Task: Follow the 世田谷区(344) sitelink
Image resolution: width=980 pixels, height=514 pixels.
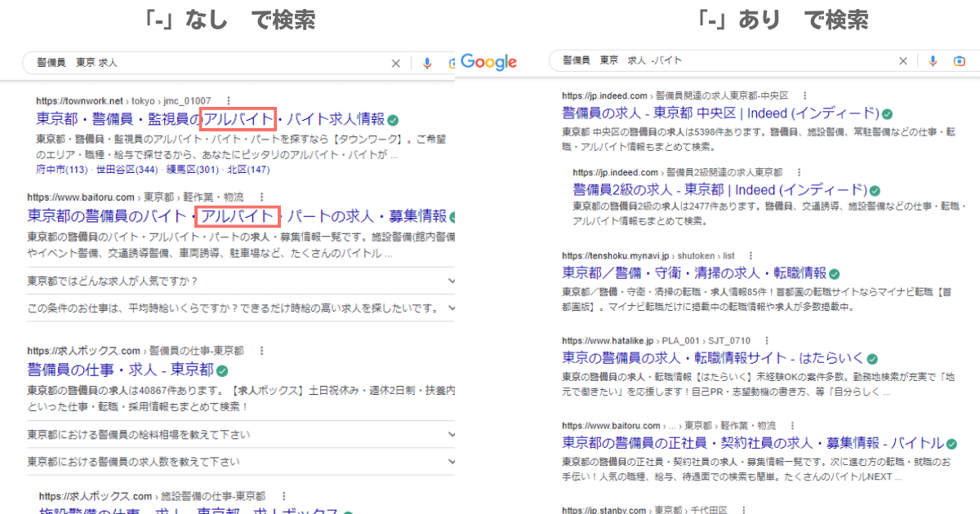Action: (x=127, y=170)
